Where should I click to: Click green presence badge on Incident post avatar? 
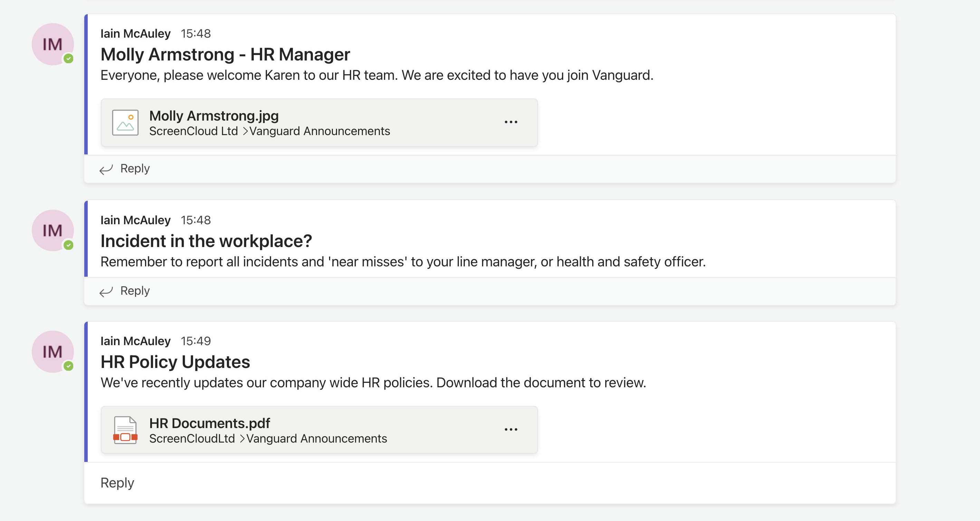[x=68, y=245]
